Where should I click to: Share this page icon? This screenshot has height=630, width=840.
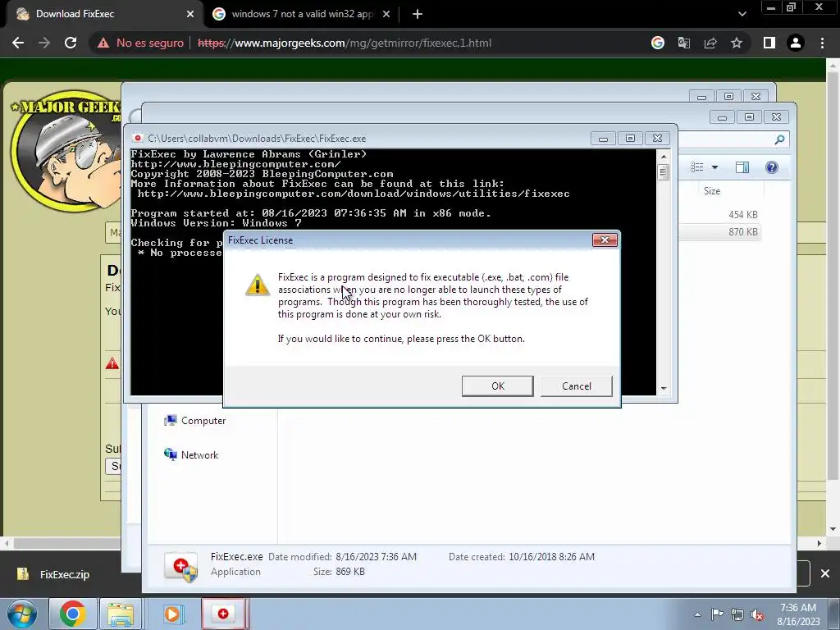click(710, 43)
